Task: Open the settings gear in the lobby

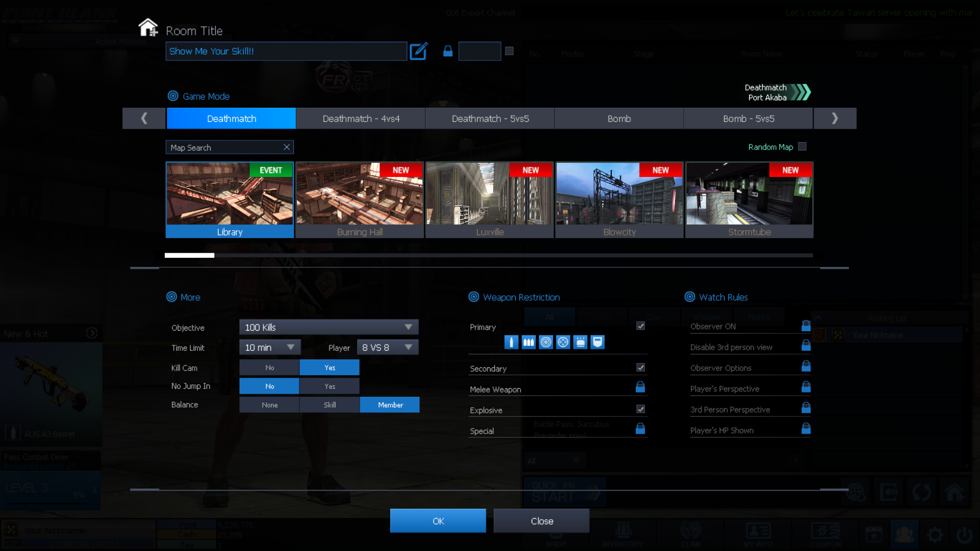Action: (935, 536)
